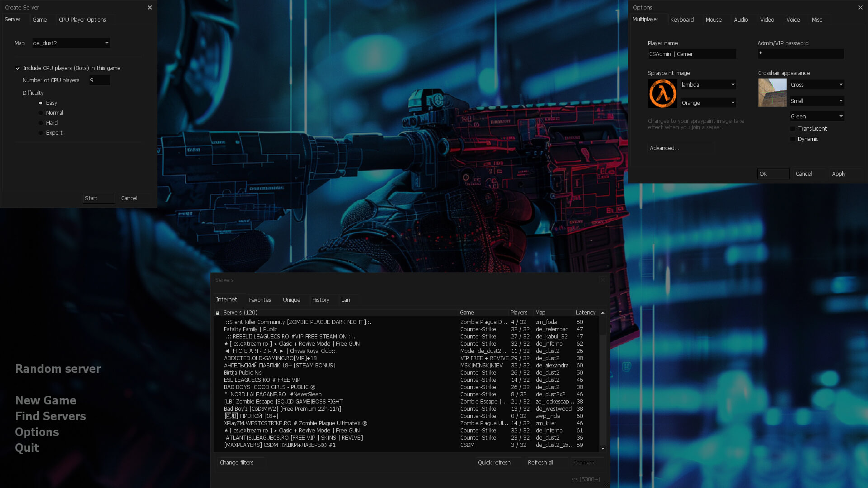Click Refresh all button
This screenshot has width=868, height=488.
tap(546, 463)
